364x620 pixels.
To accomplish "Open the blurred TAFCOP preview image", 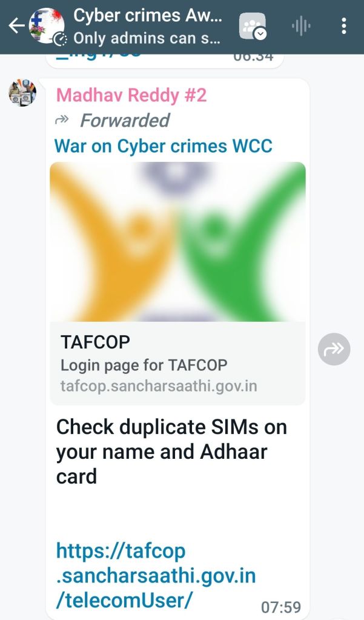I will click(x=178, y=242).
